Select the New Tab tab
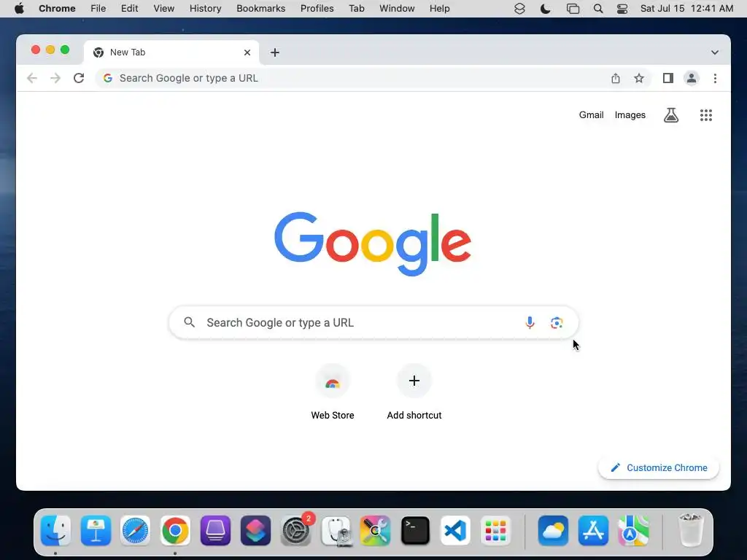The image size is (747, 560). pyautogui.click(x=171, y=52)
